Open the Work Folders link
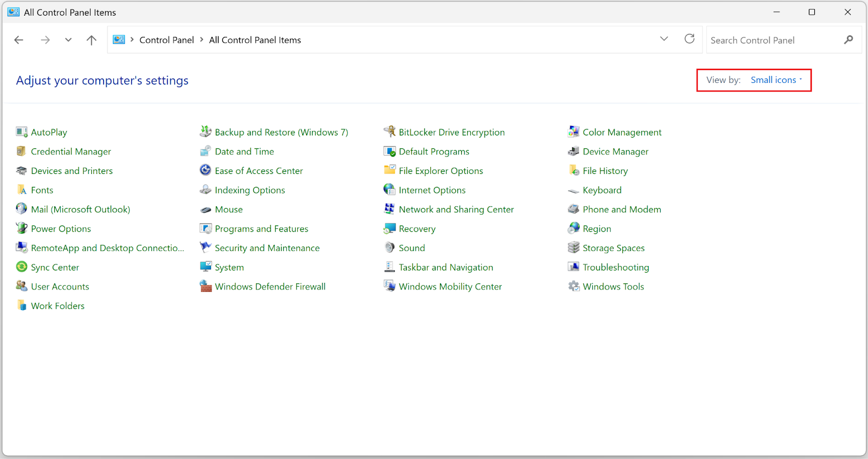The height and width of the screenshot is (459, 868). 58,306
